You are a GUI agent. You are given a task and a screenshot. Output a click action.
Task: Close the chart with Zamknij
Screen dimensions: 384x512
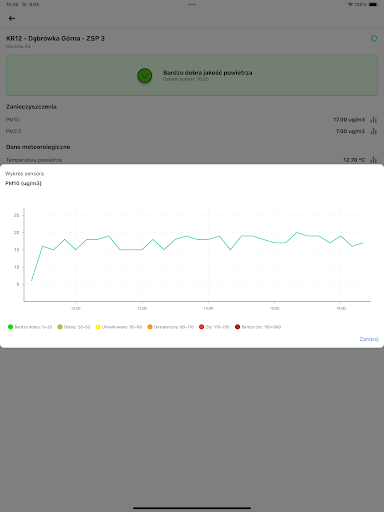point(369,339)
